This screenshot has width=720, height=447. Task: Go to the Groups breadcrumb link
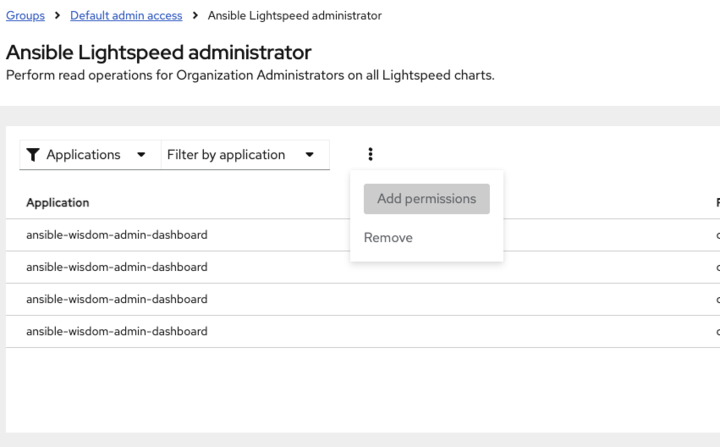click(25, 16)
